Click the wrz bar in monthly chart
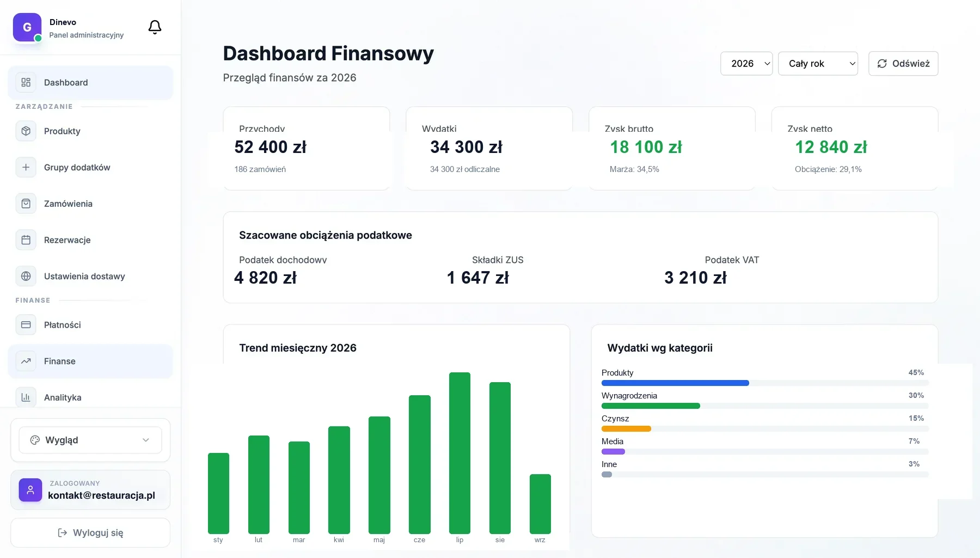 coord(540,504)
